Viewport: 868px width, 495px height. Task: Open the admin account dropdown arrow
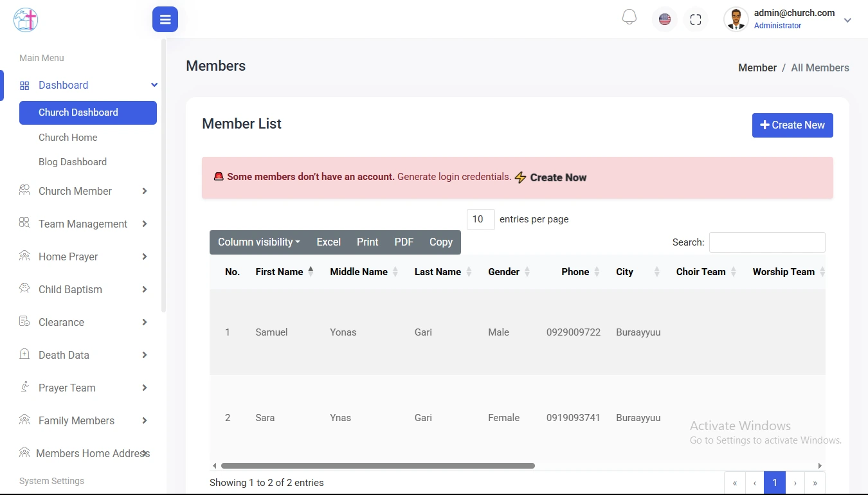[847, 20]
